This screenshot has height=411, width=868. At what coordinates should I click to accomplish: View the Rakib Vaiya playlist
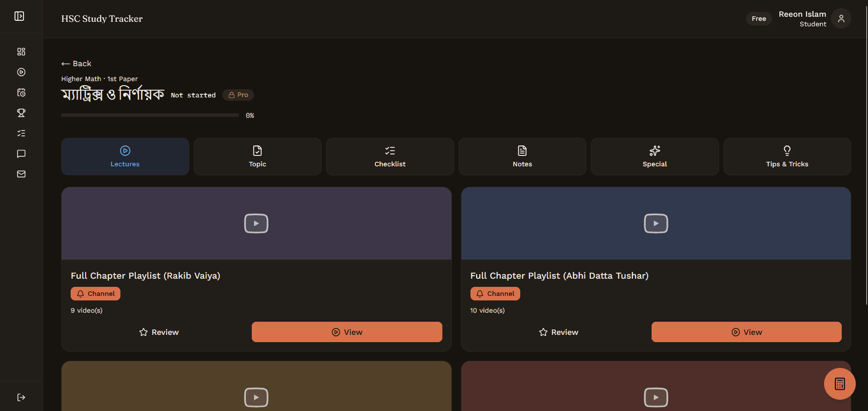[x=347, y=332]
